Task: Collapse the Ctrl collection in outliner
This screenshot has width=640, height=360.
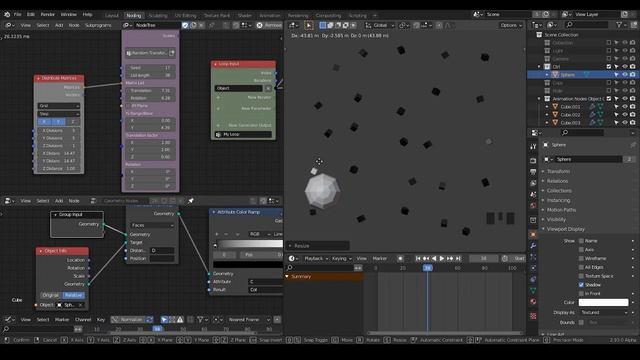Action: tap(539, 67)
